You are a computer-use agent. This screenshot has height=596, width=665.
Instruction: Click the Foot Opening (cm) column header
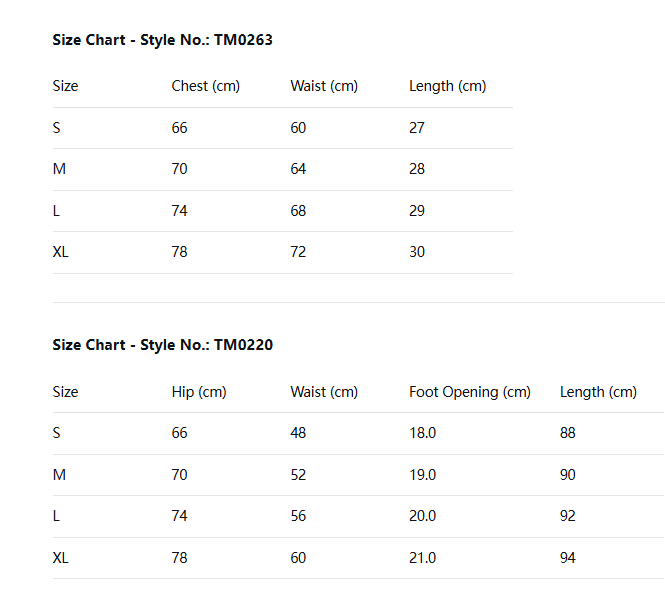click(470, 392)
